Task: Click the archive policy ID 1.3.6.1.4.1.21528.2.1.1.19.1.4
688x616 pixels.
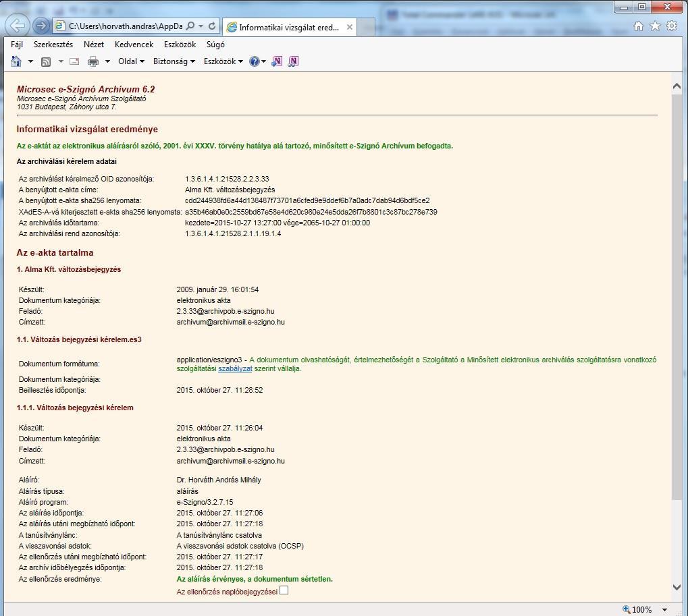Action: pyautogui.click(x=233, y=233)
